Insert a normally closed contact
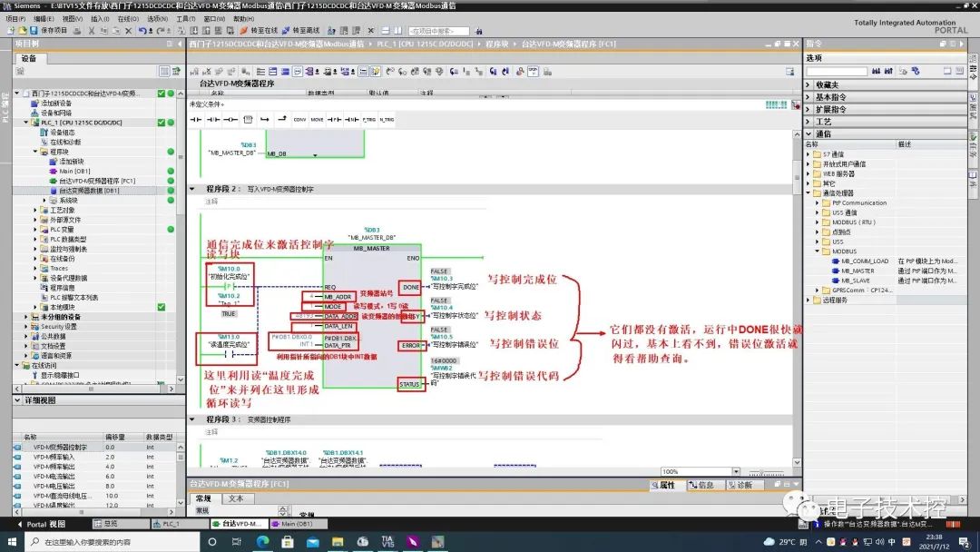 [213, 120]
